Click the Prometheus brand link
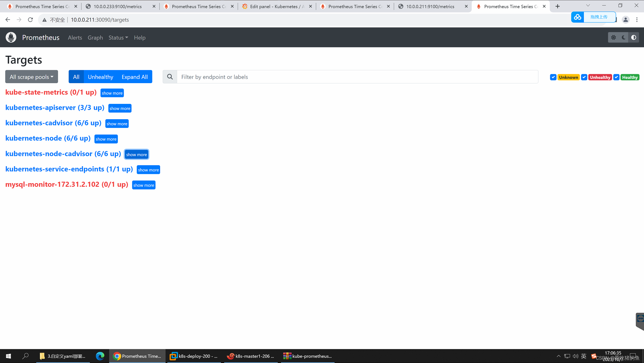The width and height of the screenshot is (644, 363). point(41,38)
